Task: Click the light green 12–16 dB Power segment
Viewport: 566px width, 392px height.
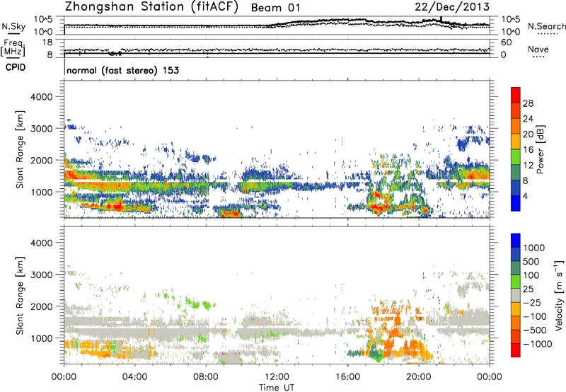Action: (x=516, y=157)
